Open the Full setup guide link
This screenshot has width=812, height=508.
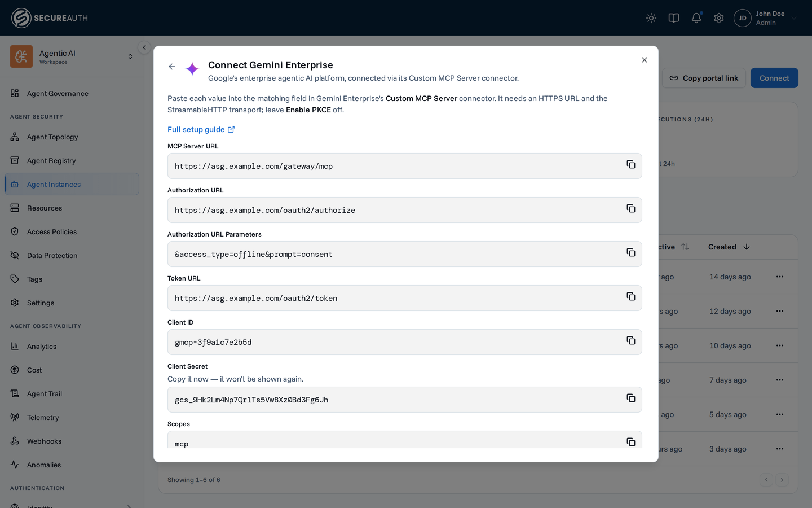coord(201,129)
